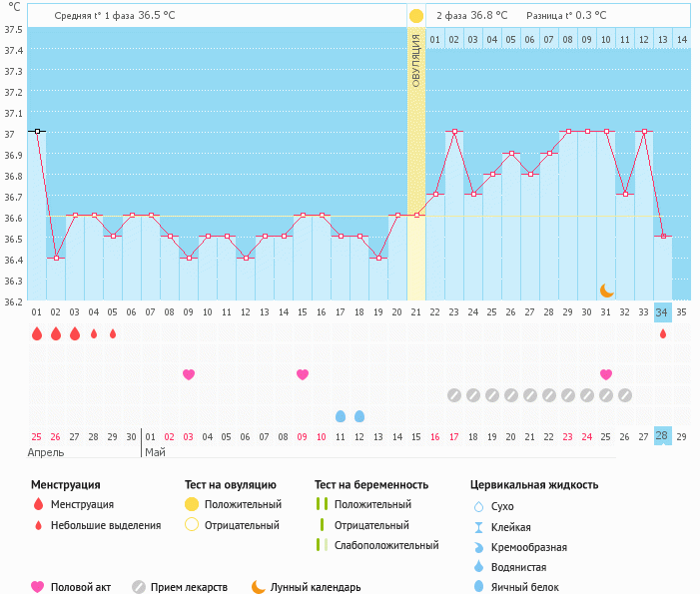Viewport: 700px width, 594px height.
Task: Click the Половой акт heart icon in legend
Action: point(38,587)
